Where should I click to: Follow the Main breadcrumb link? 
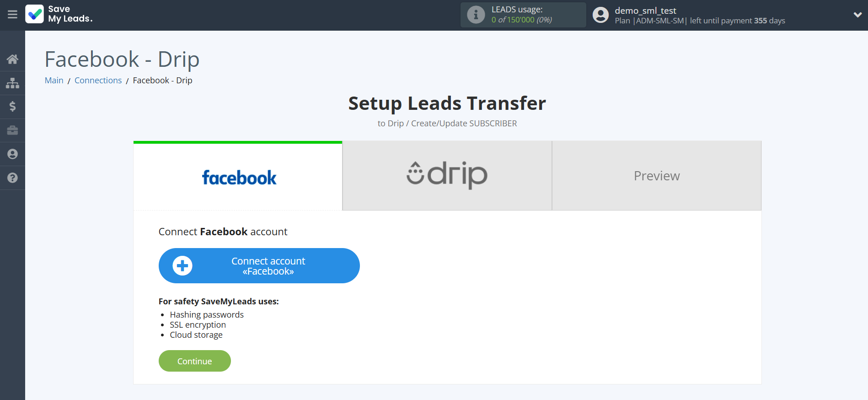pyautogui.click(x=54, y=81)
